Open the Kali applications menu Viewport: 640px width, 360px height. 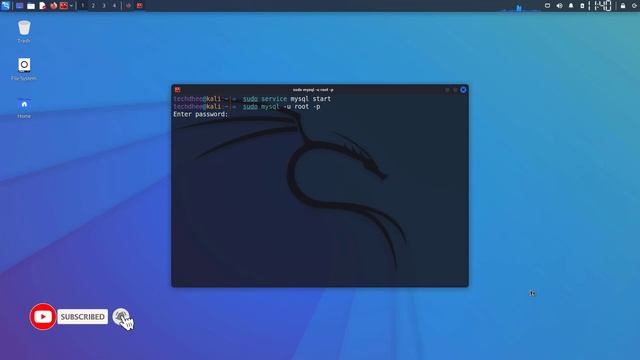pyautogui.click(x=5, y=6)
